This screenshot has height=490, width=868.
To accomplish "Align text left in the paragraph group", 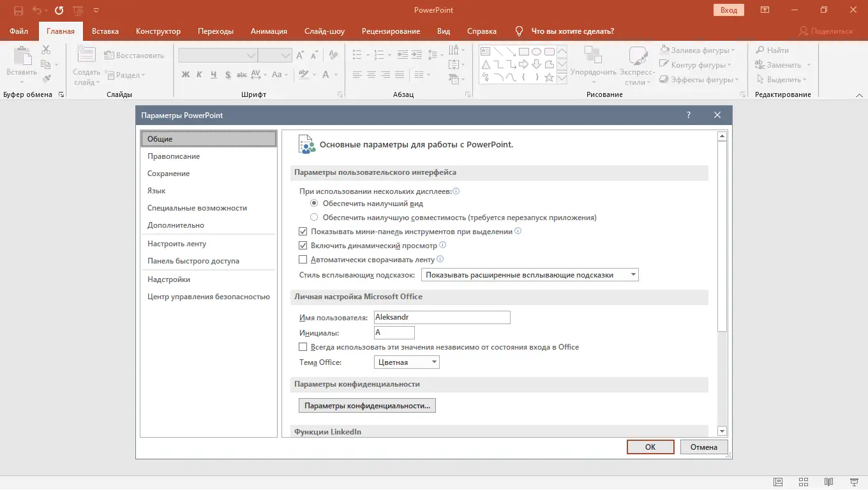I will pyautogui.click(x=357, y=75).
